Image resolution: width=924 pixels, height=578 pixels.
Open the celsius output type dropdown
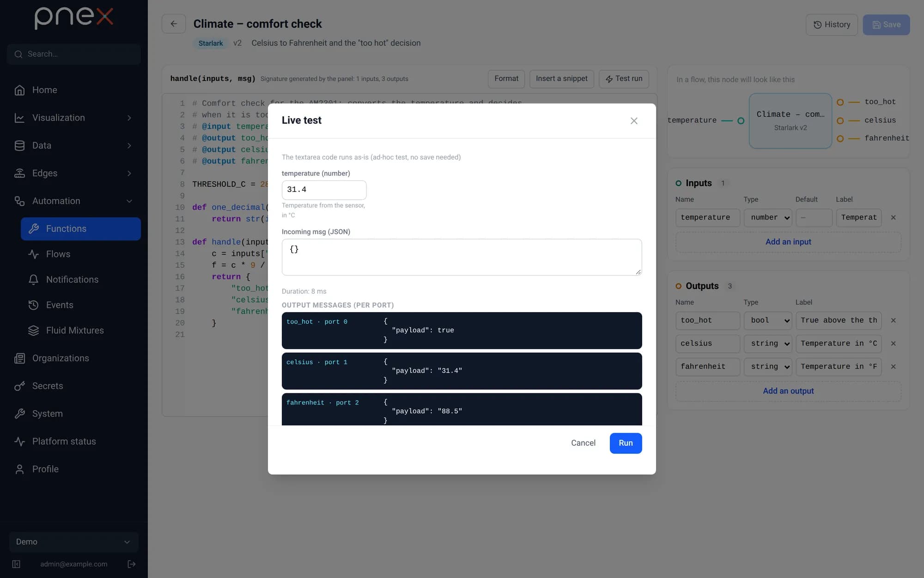click(768, 344)
